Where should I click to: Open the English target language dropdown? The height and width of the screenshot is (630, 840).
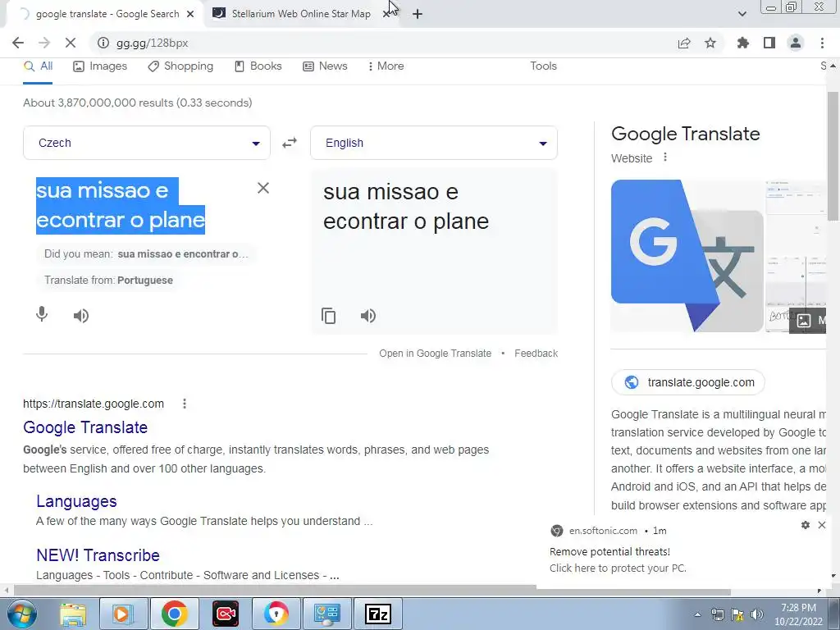click(x=434, y=143)
